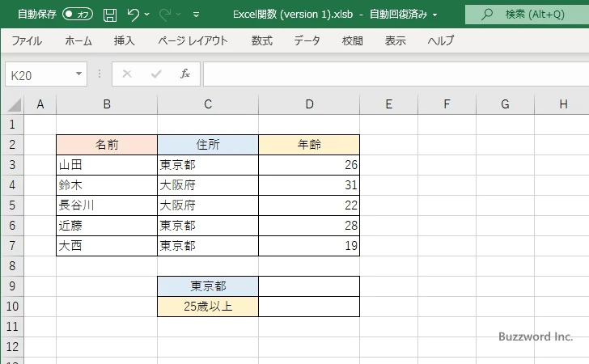
Task: Click inside the formula bar input
Action: click(x=396, y=74)
